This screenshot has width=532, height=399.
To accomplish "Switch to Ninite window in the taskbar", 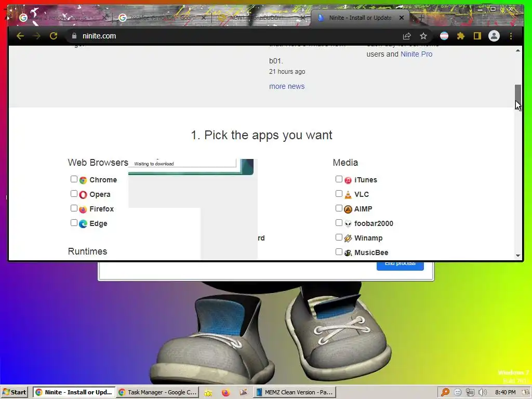I will click(74, 392).
